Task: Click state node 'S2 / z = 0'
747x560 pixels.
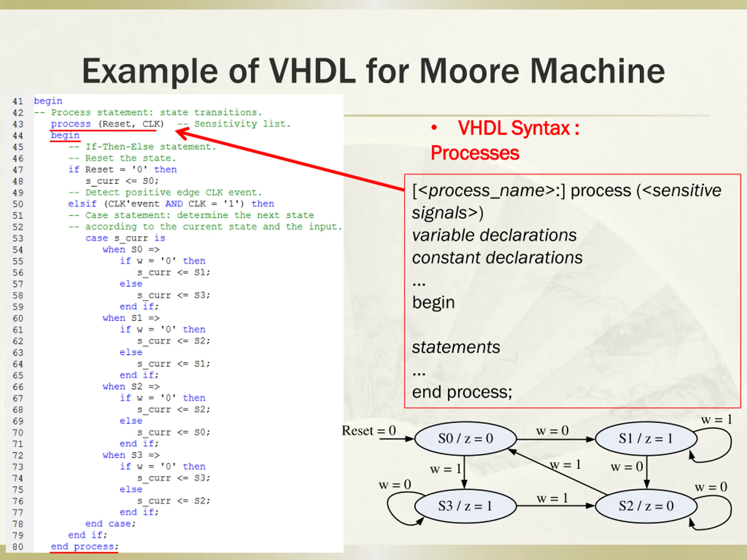Action: (x=646, y=506)
